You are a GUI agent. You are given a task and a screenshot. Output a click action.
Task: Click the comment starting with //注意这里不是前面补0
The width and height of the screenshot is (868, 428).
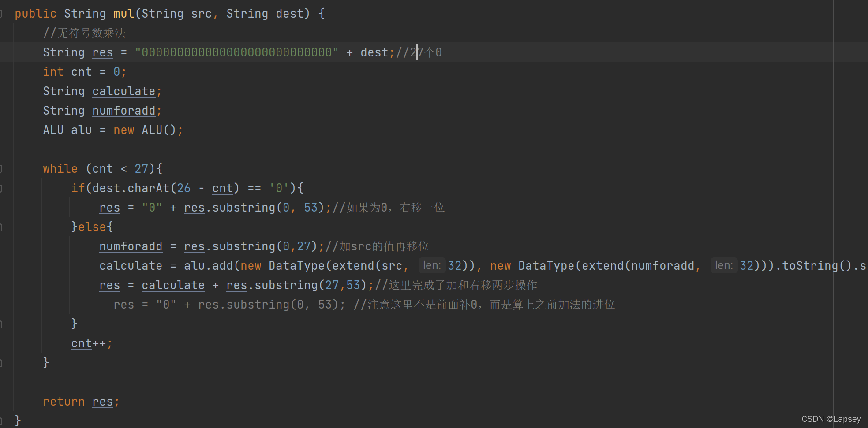pyautogui.click(x=484, y=305)
